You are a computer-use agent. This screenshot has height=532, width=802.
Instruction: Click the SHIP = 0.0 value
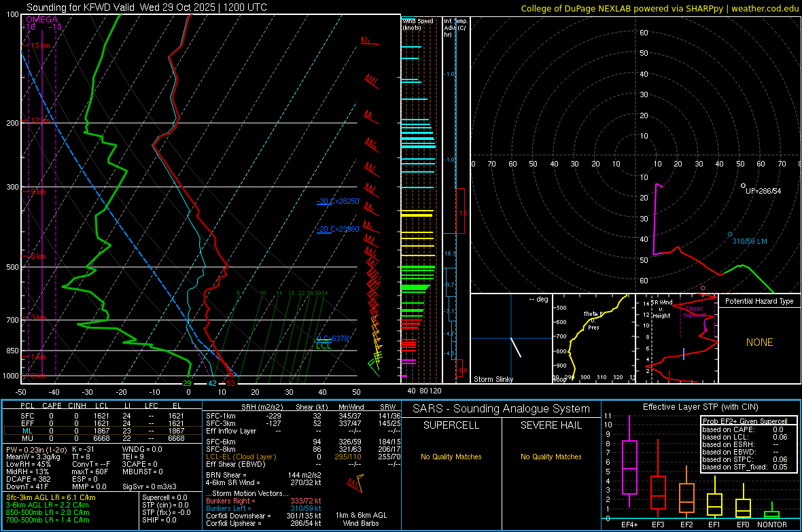(x=159, y=520)
